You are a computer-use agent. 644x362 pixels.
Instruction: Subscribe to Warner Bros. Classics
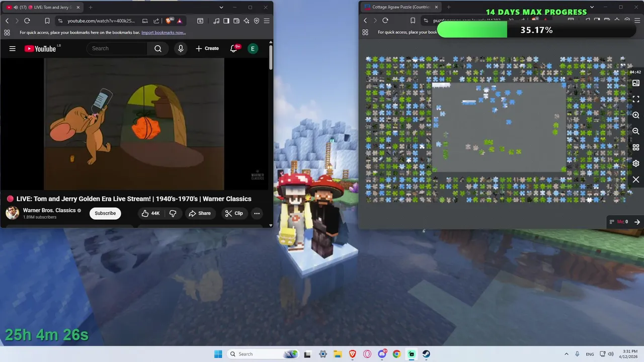[x=105, y=213]
